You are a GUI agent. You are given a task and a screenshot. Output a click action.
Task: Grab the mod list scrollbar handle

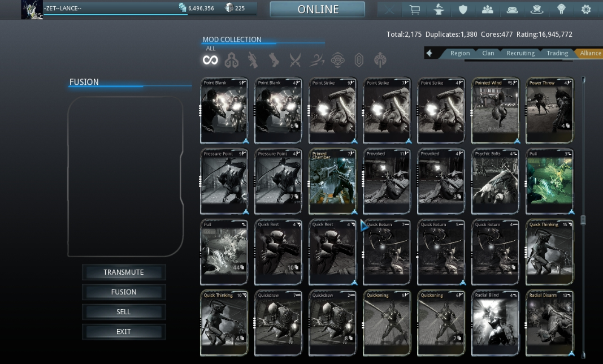click(x=583, y=220)
